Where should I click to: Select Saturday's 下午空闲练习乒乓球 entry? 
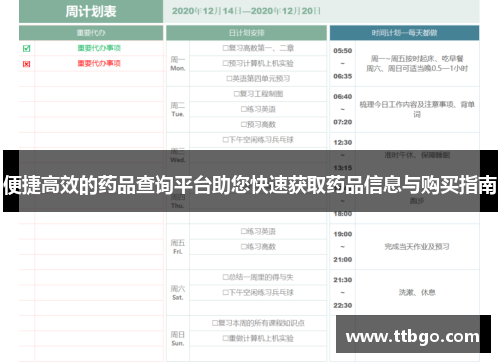[x=258, y=292]
